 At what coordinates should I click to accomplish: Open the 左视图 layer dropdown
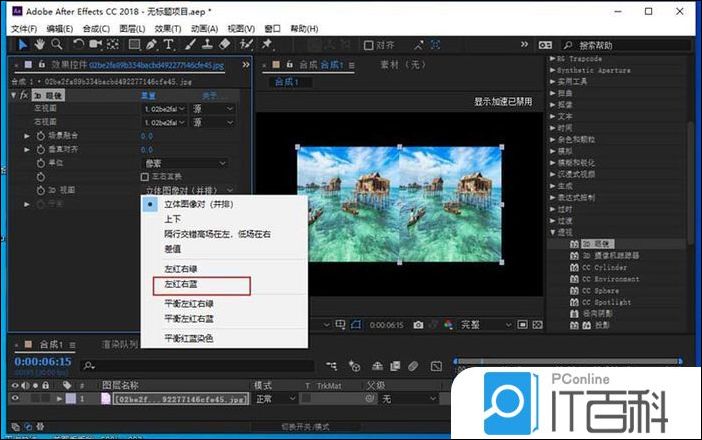pos(165,108)
